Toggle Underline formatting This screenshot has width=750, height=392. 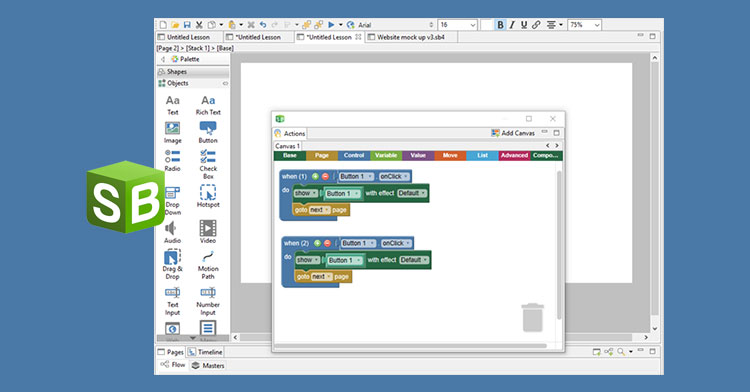(x=524, y=25)
